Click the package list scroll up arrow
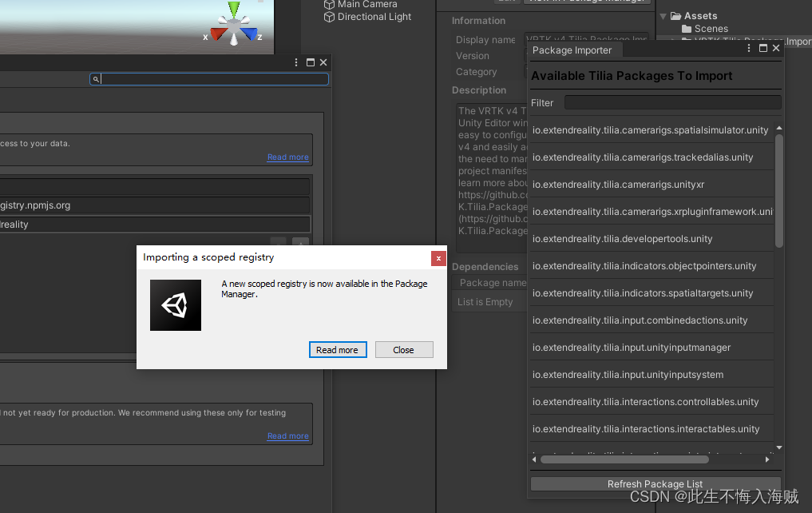812x513 pixels. click(x=778, y=128)
